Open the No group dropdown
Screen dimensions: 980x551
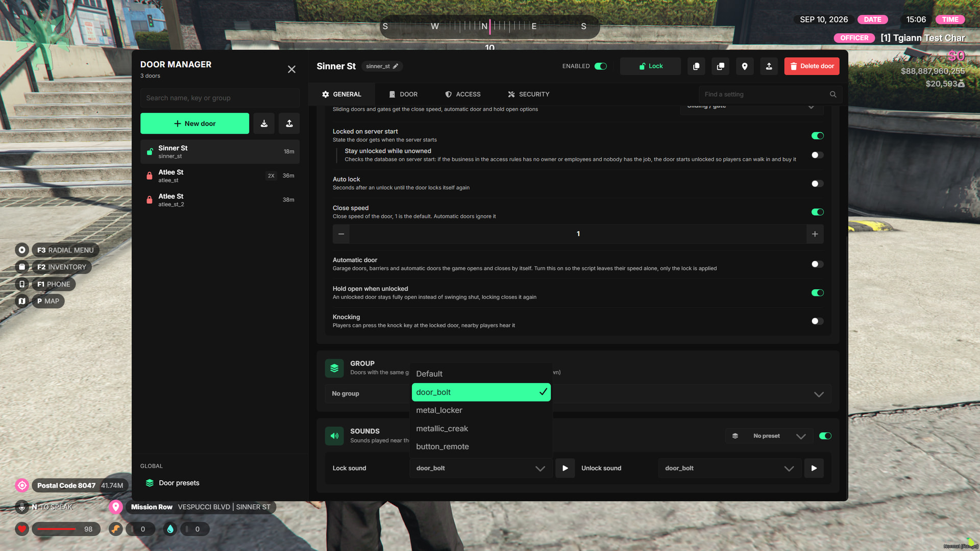click(x=578, y=394)
